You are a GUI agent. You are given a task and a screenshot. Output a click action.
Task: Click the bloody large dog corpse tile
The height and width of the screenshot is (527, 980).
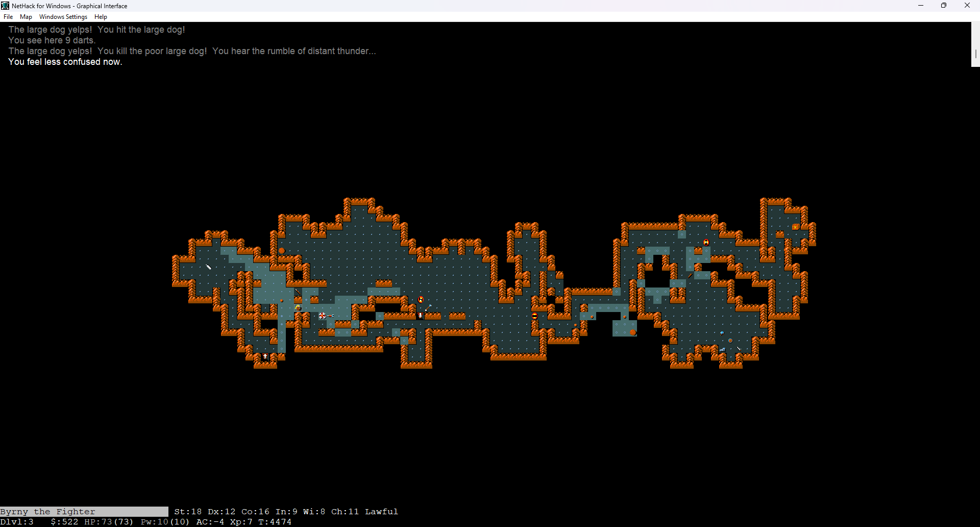click(x=323, y=316)
